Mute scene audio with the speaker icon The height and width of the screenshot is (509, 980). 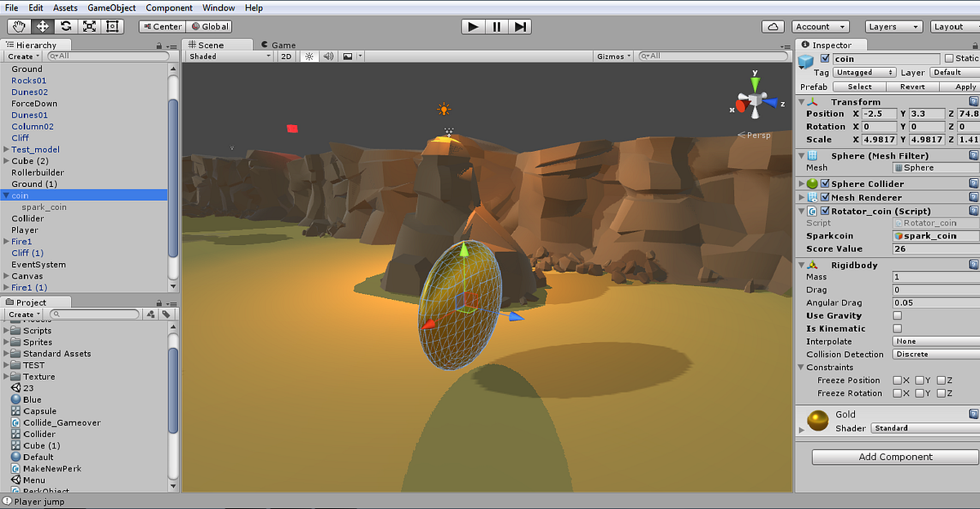(330, 56)
